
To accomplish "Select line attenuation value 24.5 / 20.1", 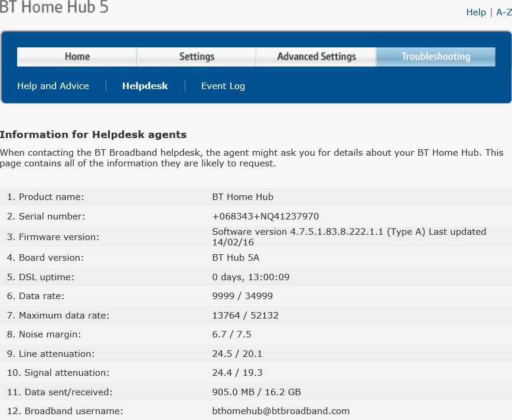I will click(x=237, y=354).
